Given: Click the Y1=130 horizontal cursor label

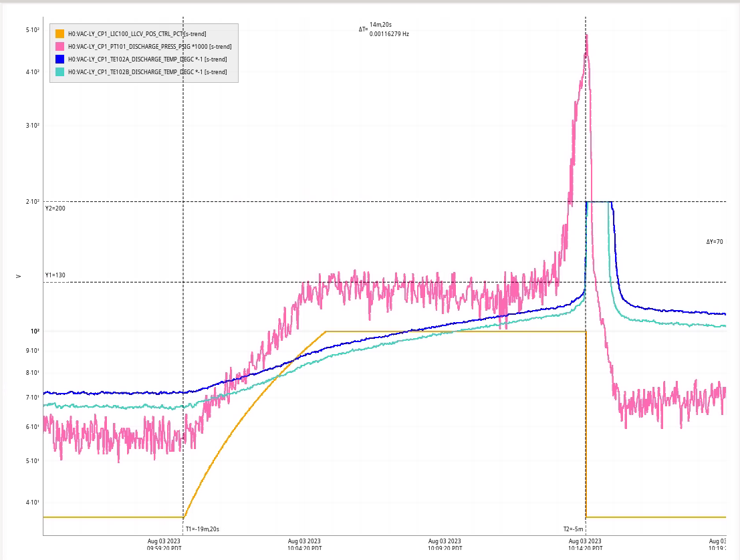Looking at the screenshot, I should [x=55, y=275].
